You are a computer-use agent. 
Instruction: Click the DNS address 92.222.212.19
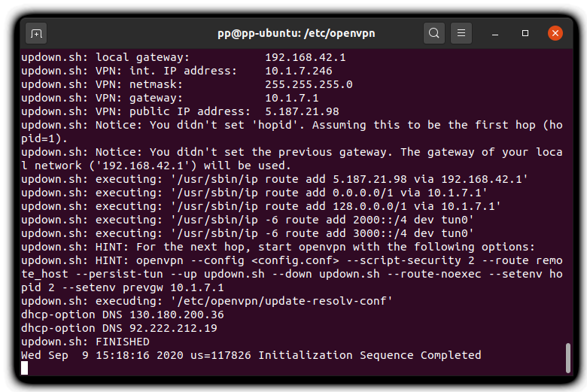tap(173, 328)
